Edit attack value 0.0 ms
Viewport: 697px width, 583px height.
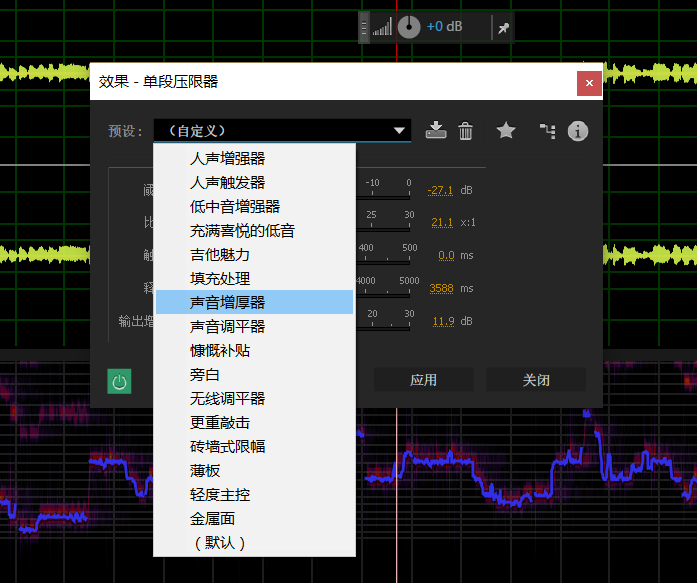(x=446, y=256)
